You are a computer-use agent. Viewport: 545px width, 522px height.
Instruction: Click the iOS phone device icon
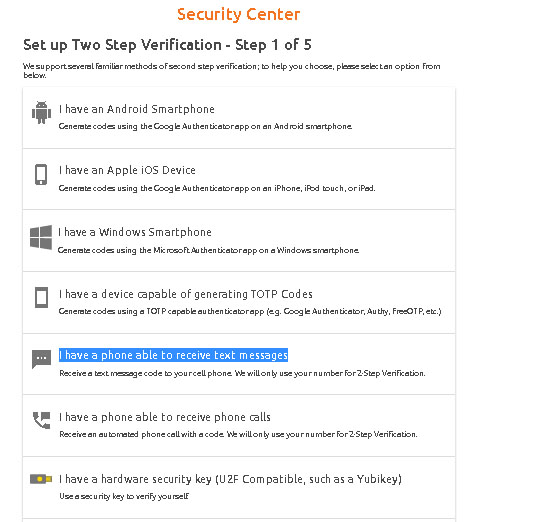pos(41,174)
